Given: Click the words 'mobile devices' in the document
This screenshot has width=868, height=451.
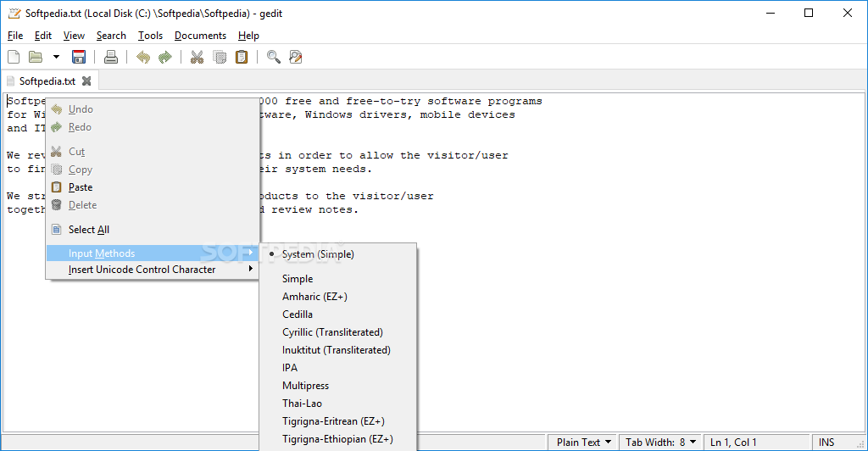Looking at the screenshot, I should click(x=467, y=114).
